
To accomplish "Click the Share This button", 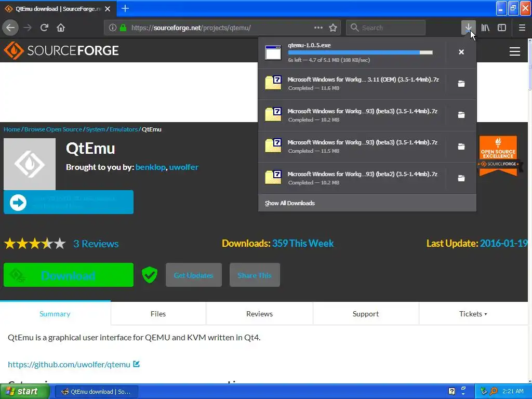I will pos(255,275).
